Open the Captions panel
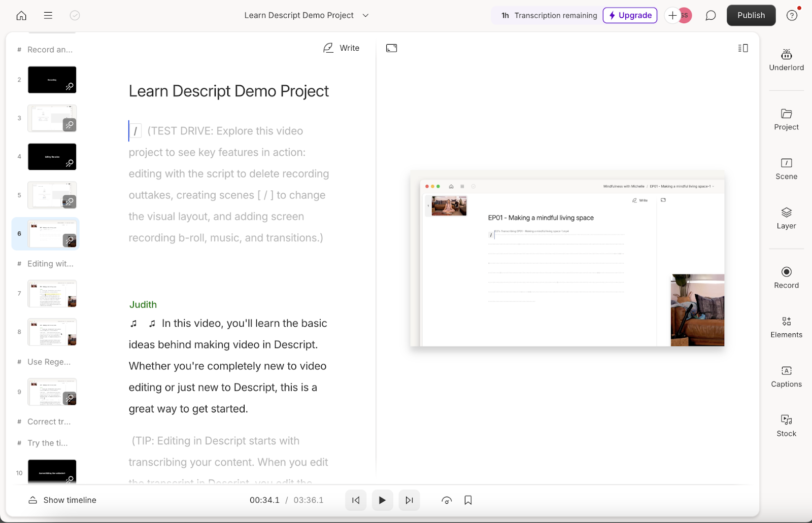Viewport: 812px width, 523px height. (x=786, y=375)
